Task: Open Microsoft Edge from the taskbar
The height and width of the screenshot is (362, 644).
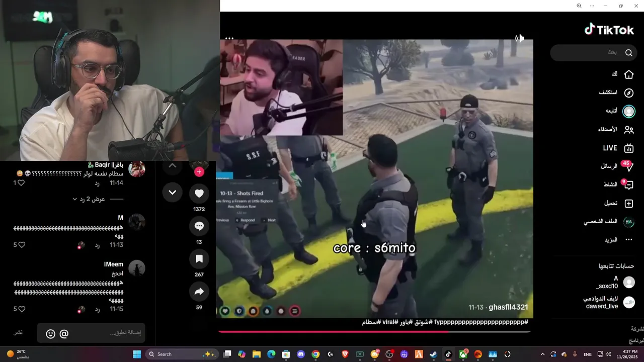Action: [x=271, y=354]
